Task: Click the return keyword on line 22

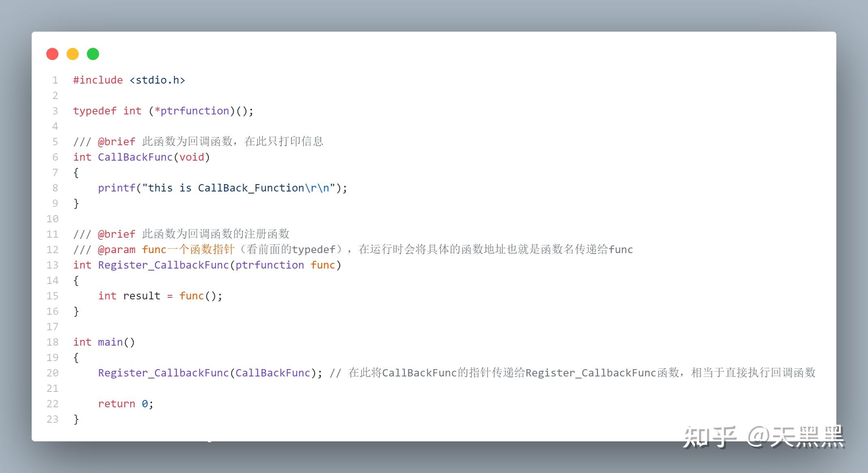Action: coord(117,404)
